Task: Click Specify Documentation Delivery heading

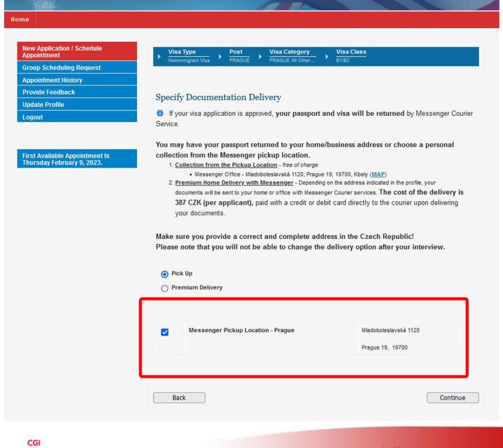Action: click(x=218, y=97)
